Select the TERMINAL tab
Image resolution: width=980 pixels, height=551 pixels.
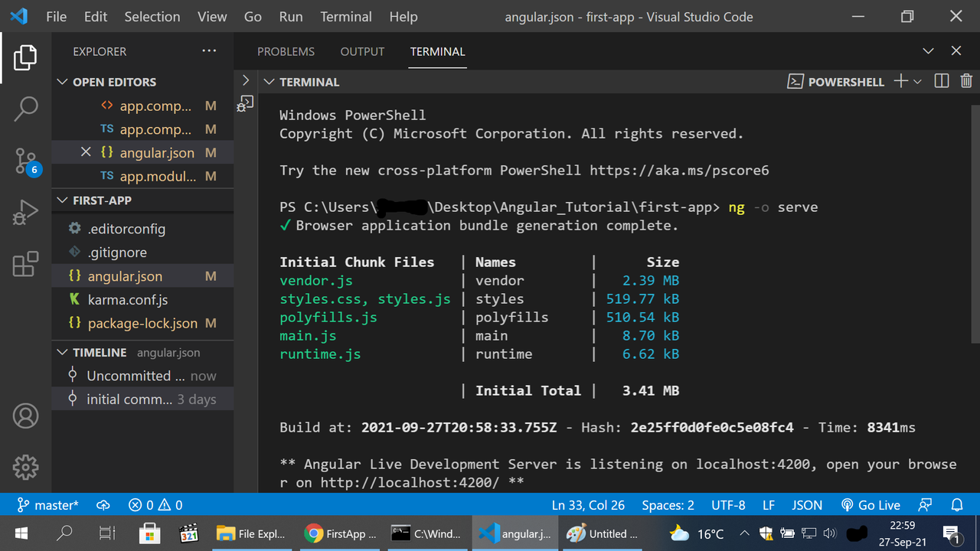437,51
